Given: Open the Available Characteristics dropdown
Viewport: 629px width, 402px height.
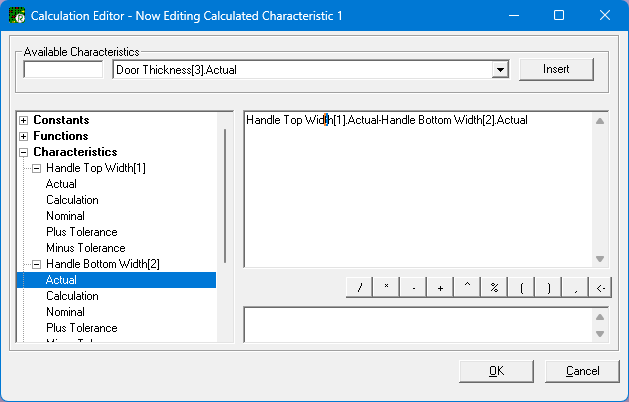Looking at the screenshot, I should click(x=498, y=70).
